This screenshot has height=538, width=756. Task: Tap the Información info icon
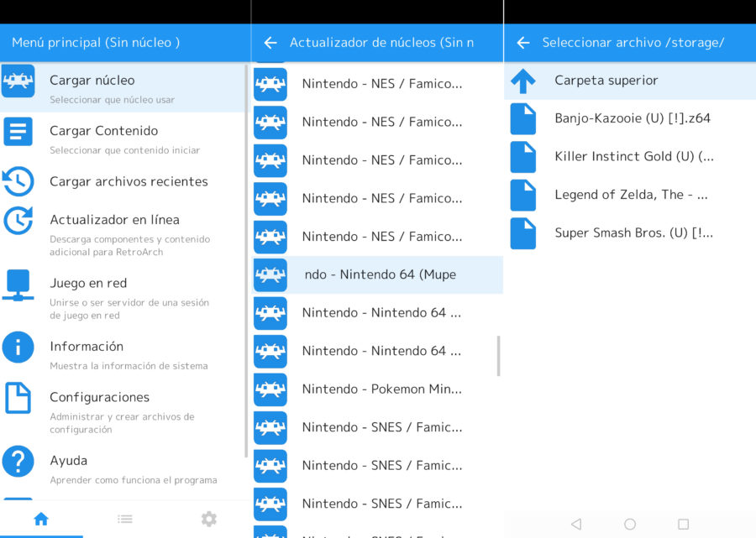[x=18, y=347]
